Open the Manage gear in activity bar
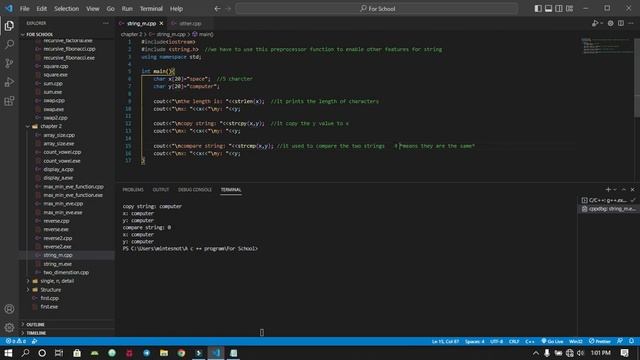The height and width of the screenshot is (360, 640). point(9,327)
